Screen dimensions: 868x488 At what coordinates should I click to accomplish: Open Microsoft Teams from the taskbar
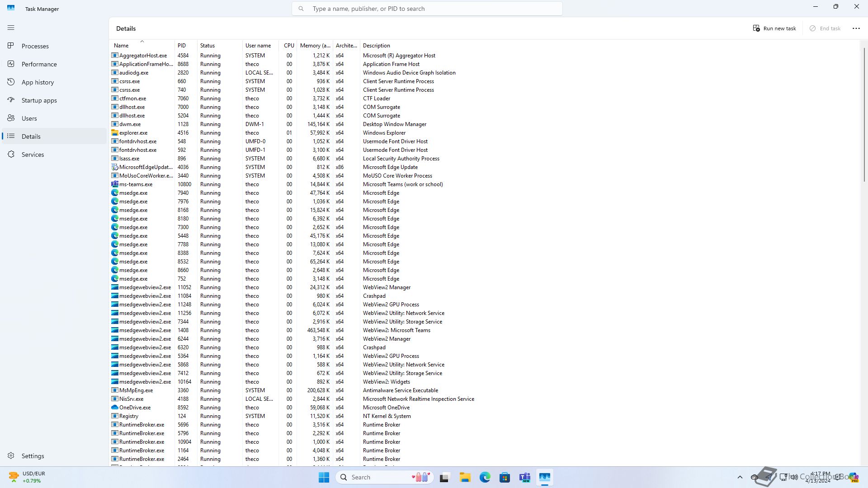[x=525, y=477]
